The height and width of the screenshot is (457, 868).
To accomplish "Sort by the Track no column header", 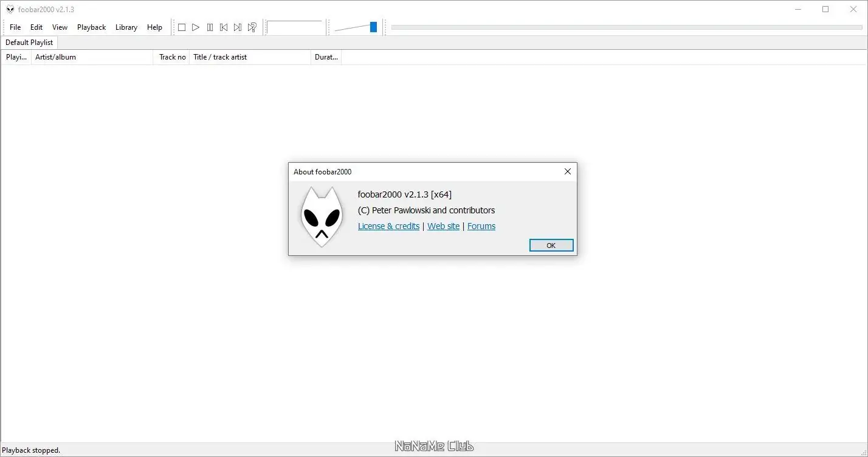I will tap(172, 57).
